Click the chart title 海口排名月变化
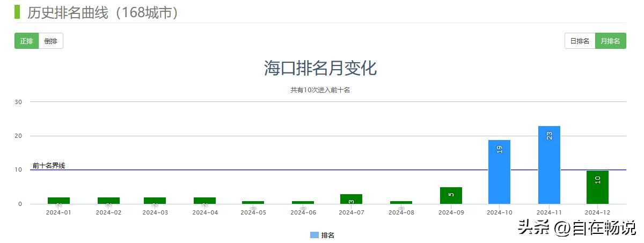This screenshot has height=243, width=644. click(x=320, y=69)
